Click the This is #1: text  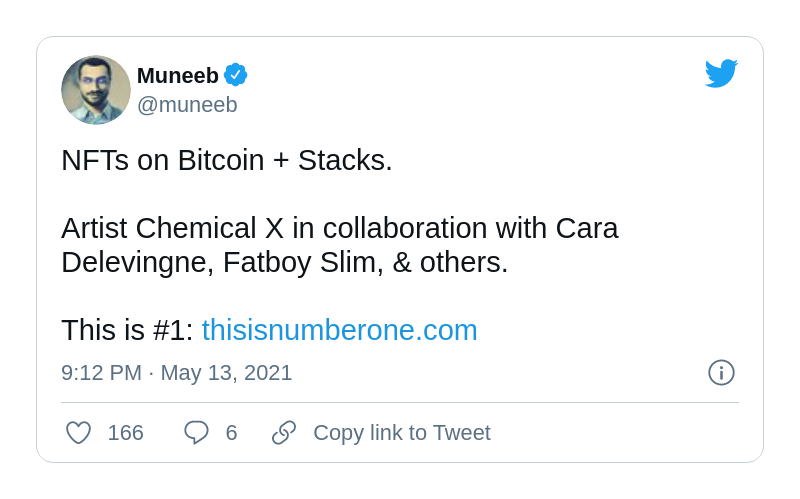pos(127,330)
